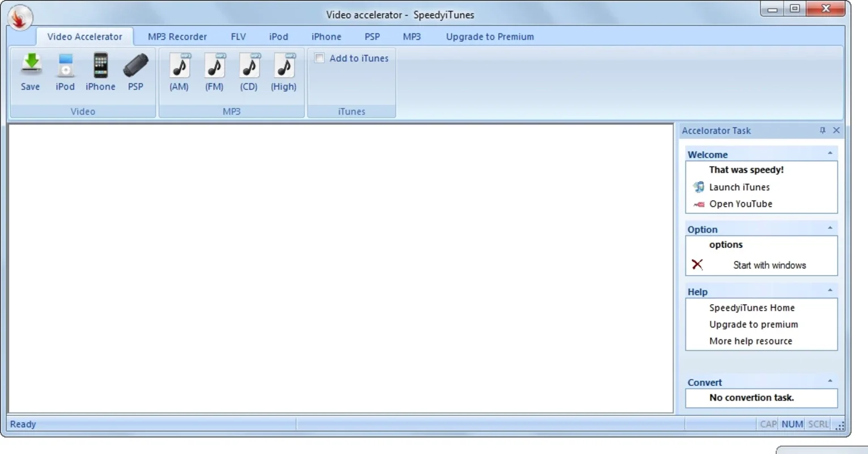The image size is (868, 454).
Task: Choose the PSP video conversion icon
Action: pos(136,65)
